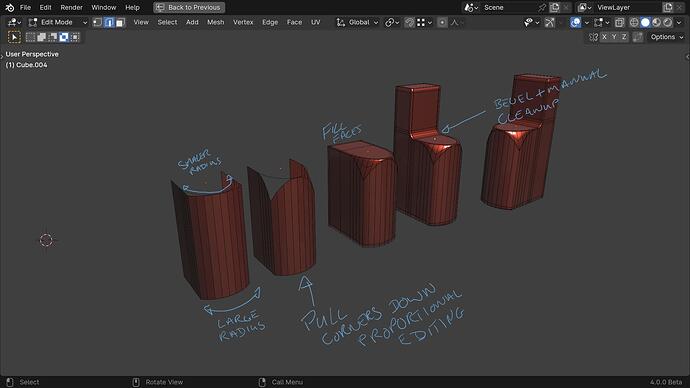Viewport: 690px width, 388px height.
Task: Choose invert selection mode icon
Action: 64,37
